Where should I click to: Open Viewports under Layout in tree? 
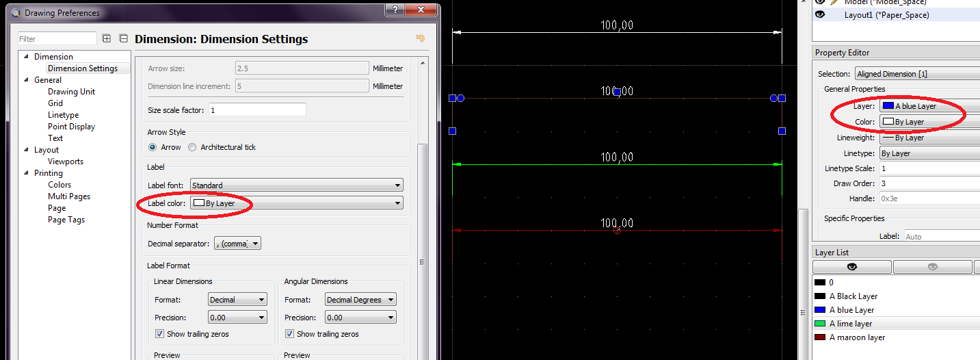[x=66, y=162]
